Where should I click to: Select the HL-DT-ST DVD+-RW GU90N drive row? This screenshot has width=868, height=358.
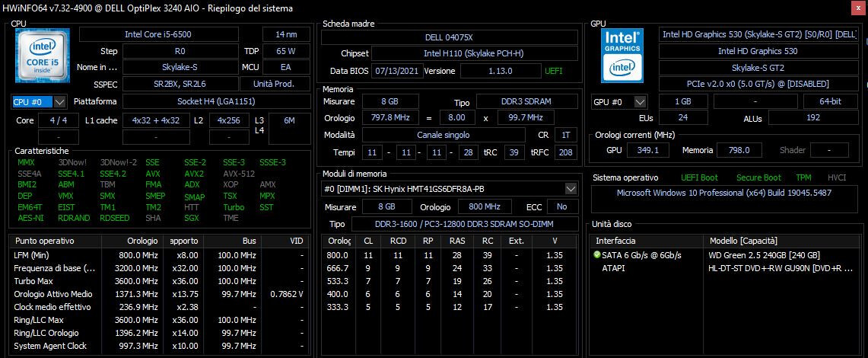coord(727,268)
